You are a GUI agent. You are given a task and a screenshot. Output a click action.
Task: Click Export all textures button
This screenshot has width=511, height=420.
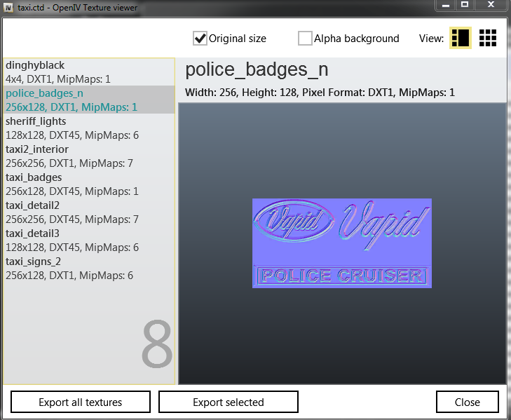(x=81, y=402)
